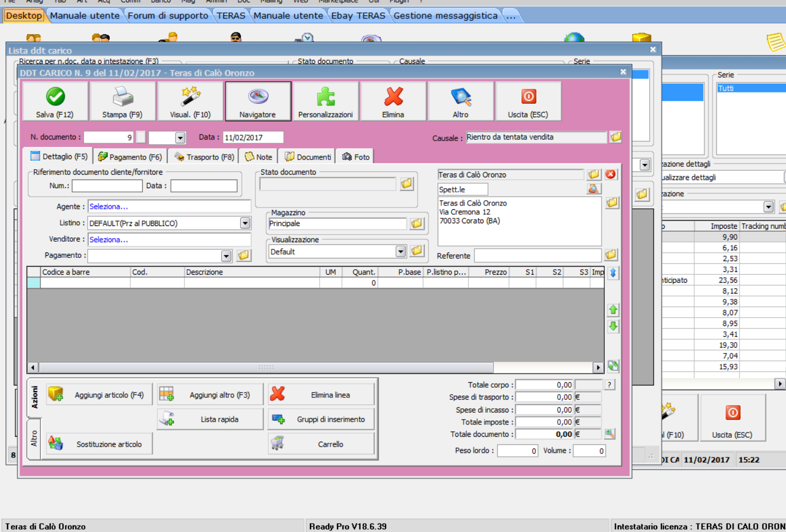Open payment lookup folder icon next to Pagamento

click(244, 255)
